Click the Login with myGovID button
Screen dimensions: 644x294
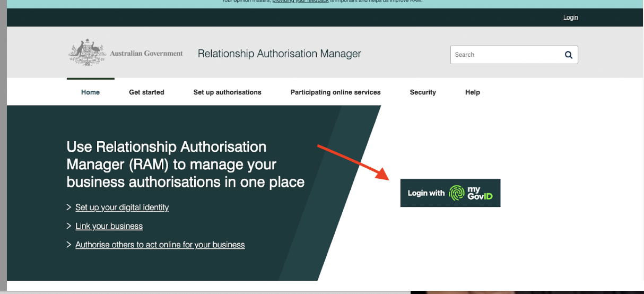coord(450,193)
